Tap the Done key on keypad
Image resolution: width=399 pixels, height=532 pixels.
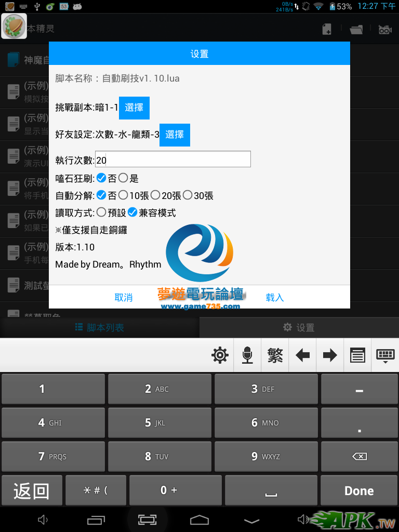click(360, 490)
